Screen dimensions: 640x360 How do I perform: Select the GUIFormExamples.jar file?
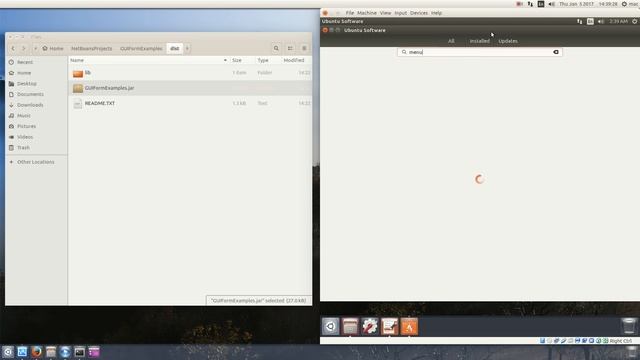coord(190,88)
